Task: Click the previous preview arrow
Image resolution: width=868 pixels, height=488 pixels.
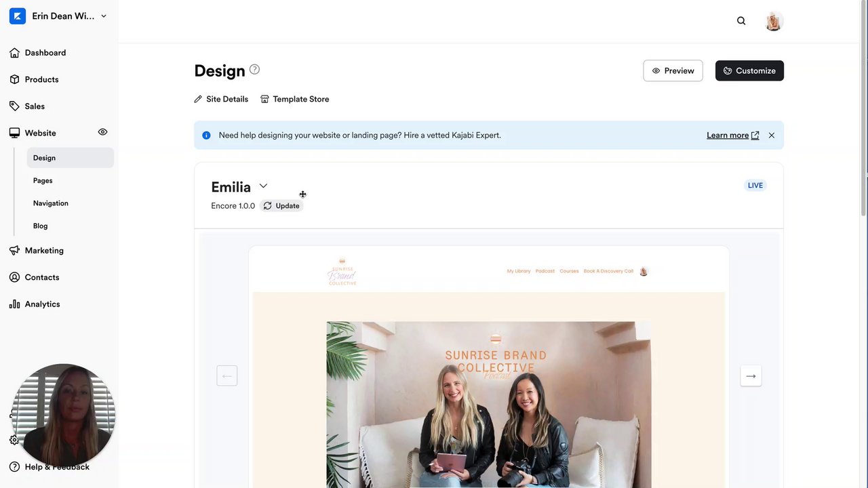Action: [227, 375]
